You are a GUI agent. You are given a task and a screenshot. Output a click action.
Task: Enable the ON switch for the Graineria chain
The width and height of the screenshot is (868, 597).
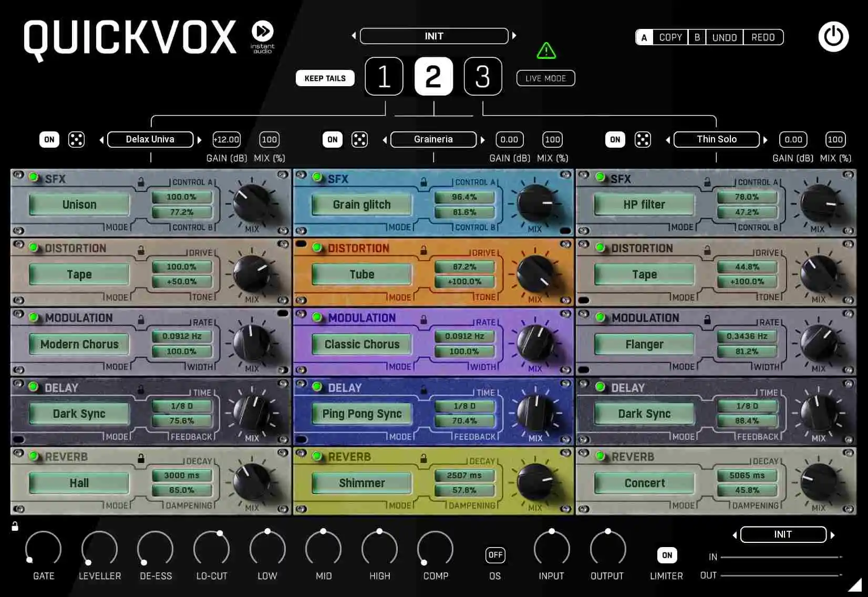click(332, 139)
